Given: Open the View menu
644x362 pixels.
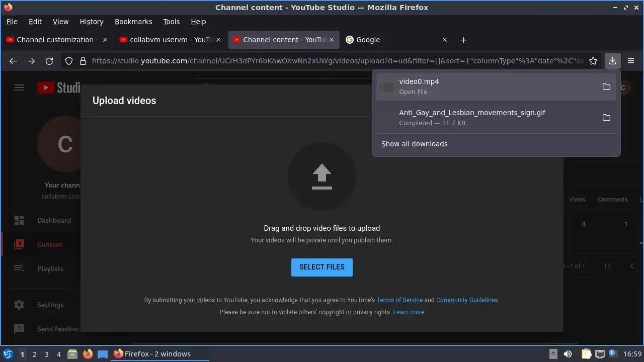Looking at the screenshot, I should (x=60, y=22).
